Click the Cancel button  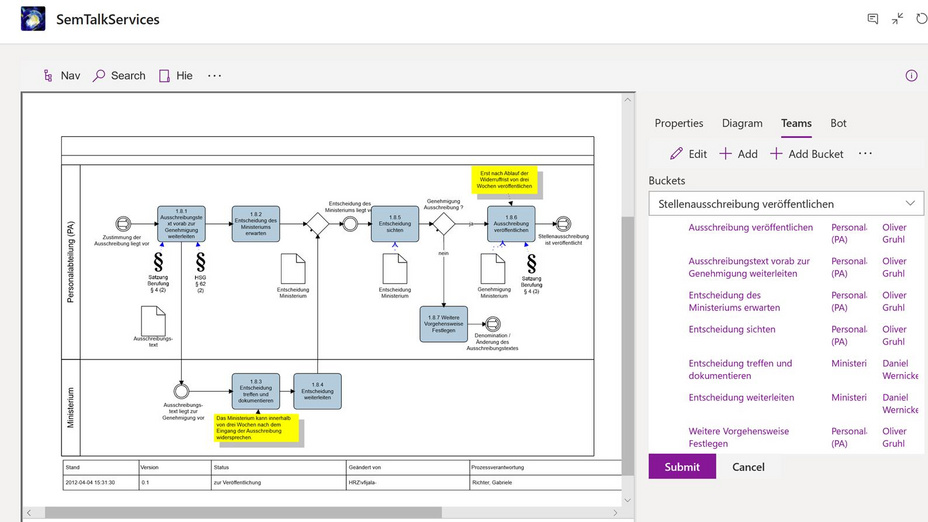pos(748,467)
